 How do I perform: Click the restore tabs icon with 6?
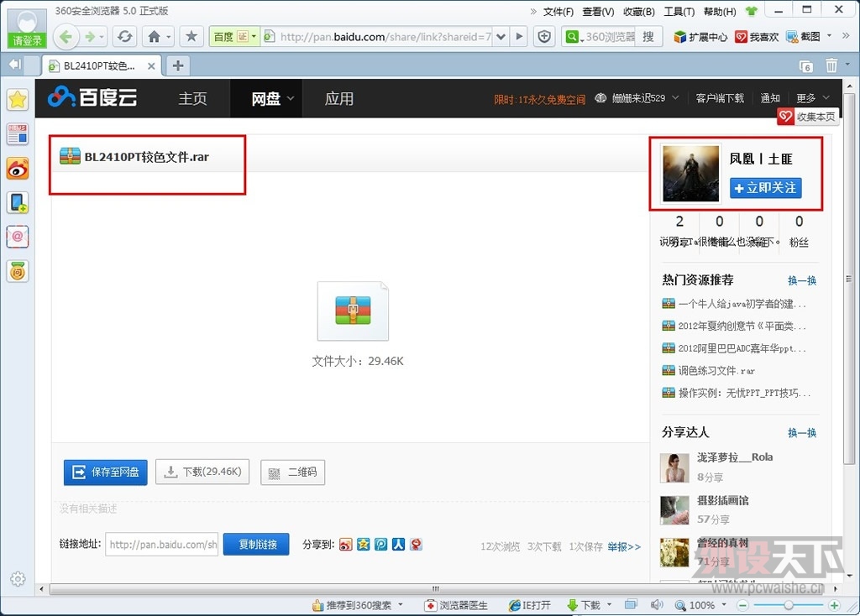(x=805, y=66)
